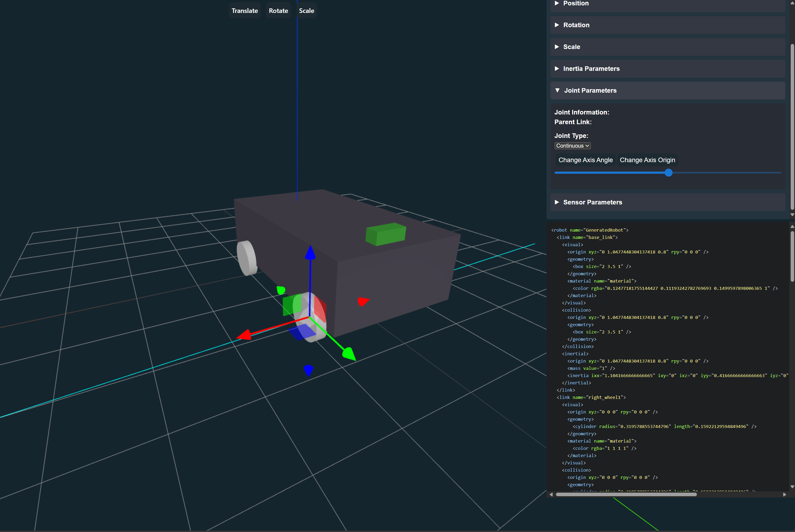Click the link name="base_link" line

click(587, 238)
